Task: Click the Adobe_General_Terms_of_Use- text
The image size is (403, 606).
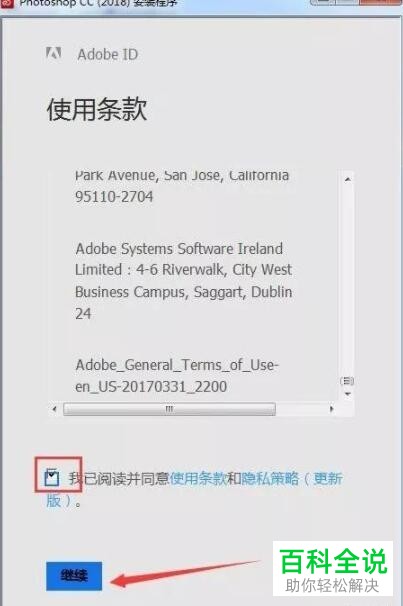Action: click(x=177, y=365)
